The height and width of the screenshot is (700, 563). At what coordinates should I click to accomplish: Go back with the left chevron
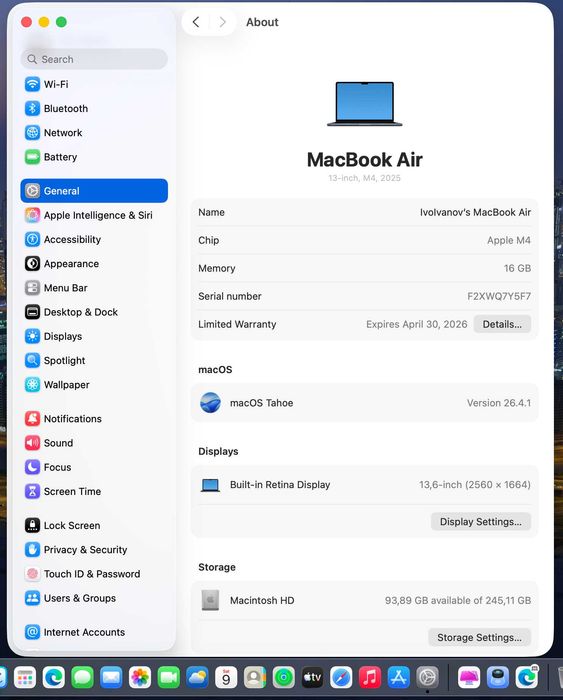[x=196, y=22]
